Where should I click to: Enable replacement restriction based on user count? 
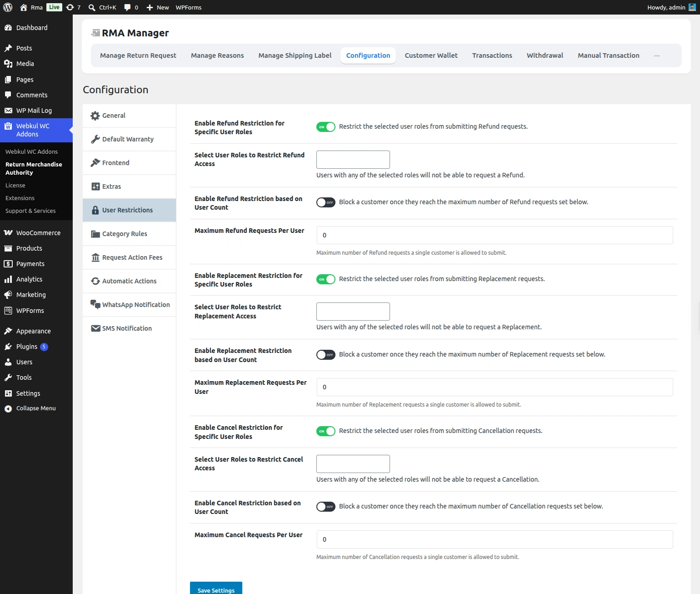pos(326,355)
